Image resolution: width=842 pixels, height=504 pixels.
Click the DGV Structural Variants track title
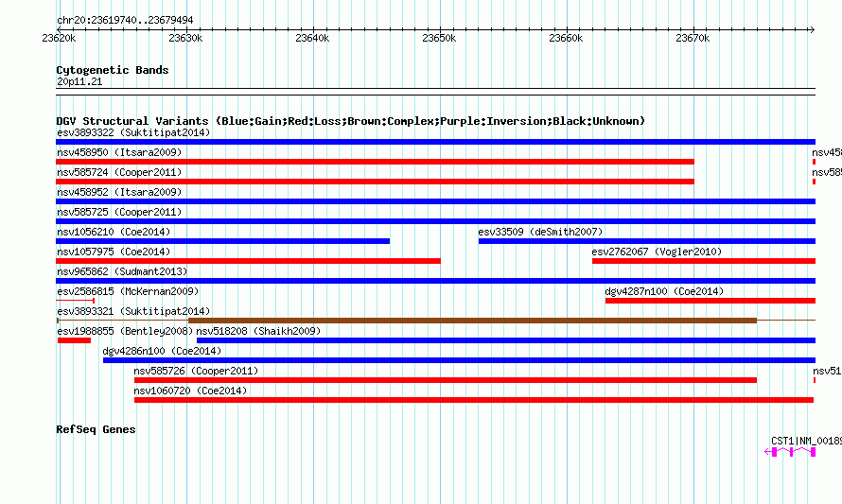tap(351, 121)
